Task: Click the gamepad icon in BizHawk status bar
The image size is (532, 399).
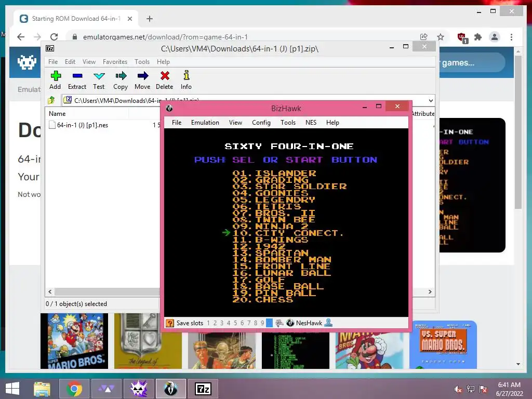Action: 279,323
